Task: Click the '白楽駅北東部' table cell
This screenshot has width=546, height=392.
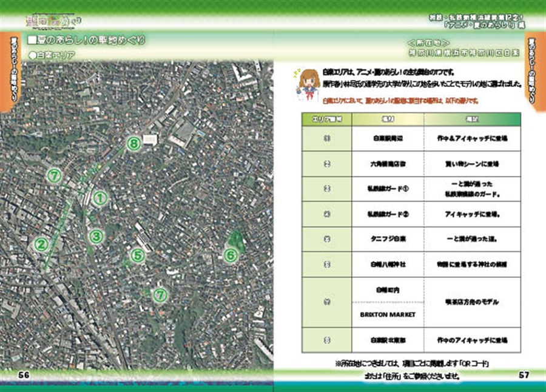Action: (388, 340)
